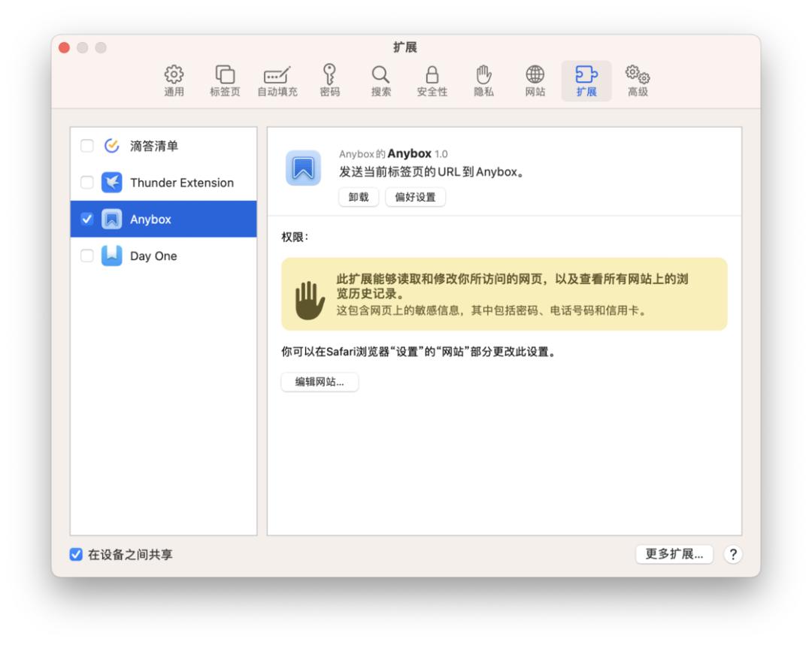812x645 pixels.
Task: Click the large Anybox icon in details pane
Action: click(304, 168)
